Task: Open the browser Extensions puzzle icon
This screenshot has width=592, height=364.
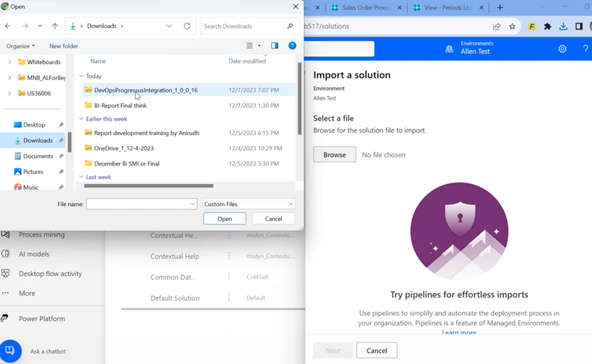Action: (x=548, y=26)
